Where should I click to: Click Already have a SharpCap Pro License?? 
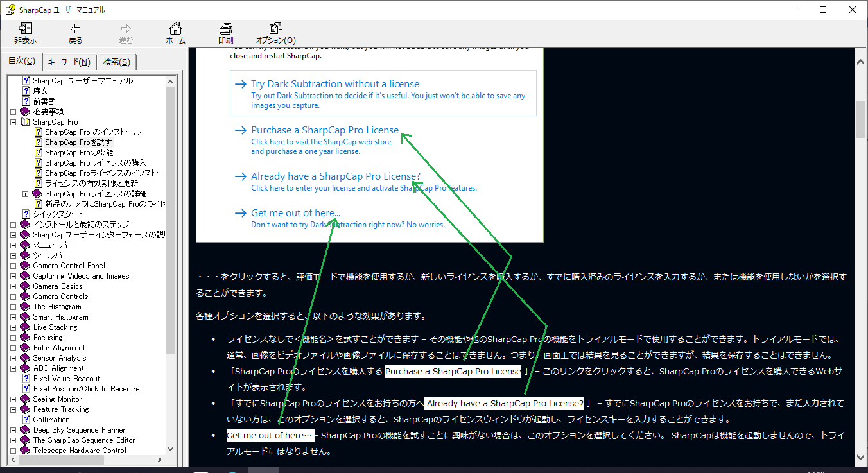click(336, 176)
